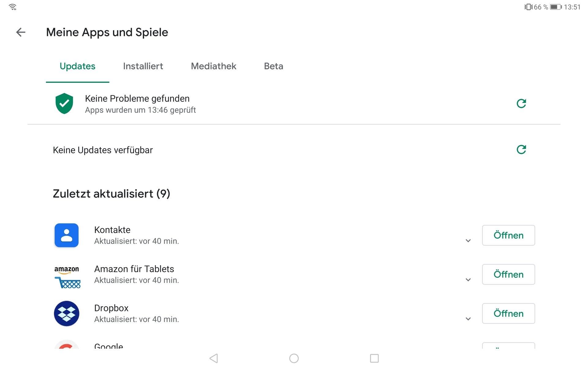Tap the Keine Probleme gefunden status row
This screenshot has height=368, width=588.
[x=294, y=104]
